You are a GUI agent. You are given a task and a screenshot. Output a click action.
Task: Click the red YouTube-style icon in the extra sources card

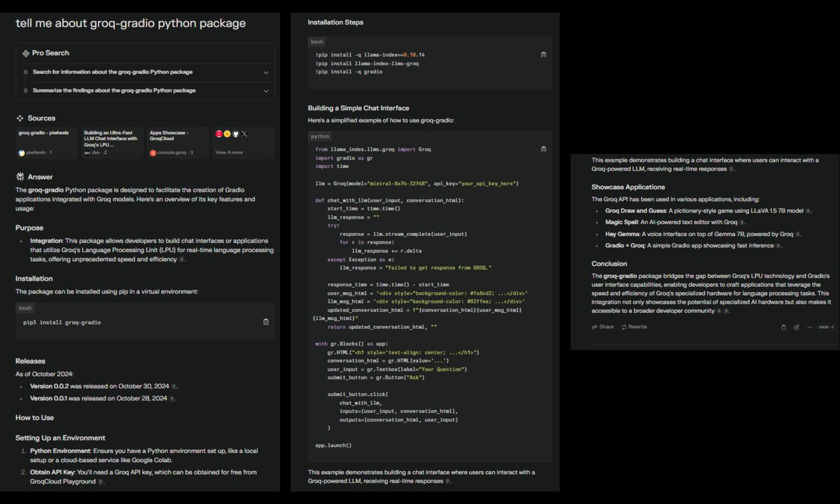click(219, 134)
